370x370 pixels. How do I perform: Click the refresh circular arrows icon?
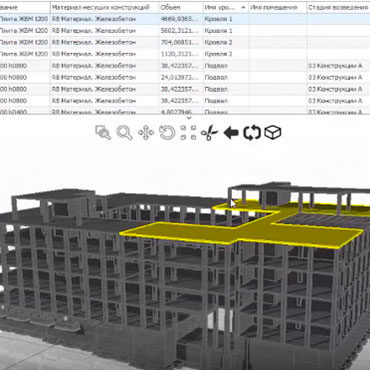tap(252, 133)
